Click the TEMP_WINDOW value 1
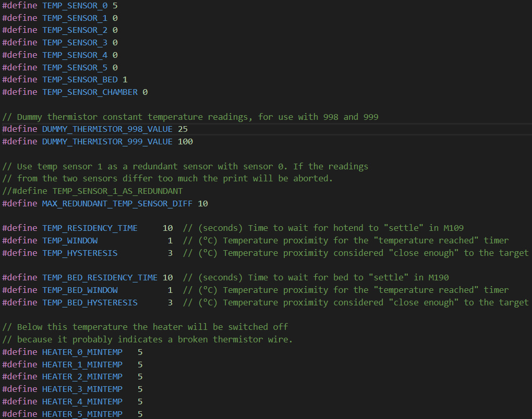The height and width of the screenshot is (419, 532). [170, 241]
